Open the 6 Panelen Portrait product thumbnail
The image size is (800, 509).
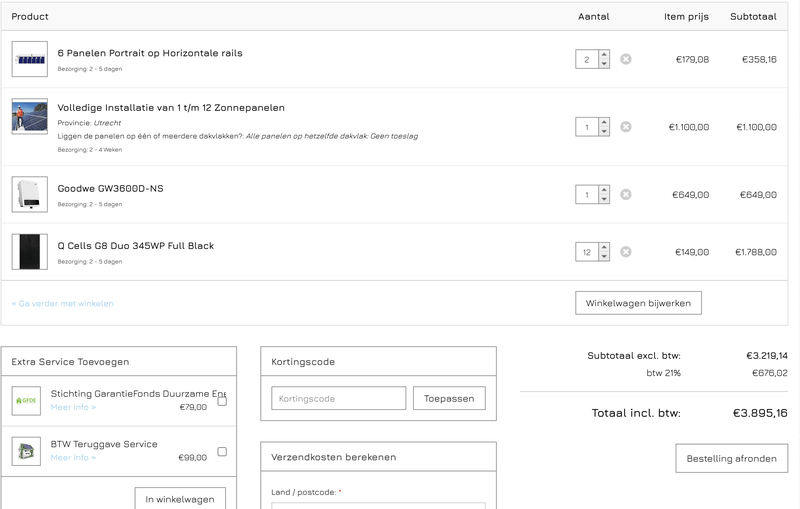click(x=30, y=59)
